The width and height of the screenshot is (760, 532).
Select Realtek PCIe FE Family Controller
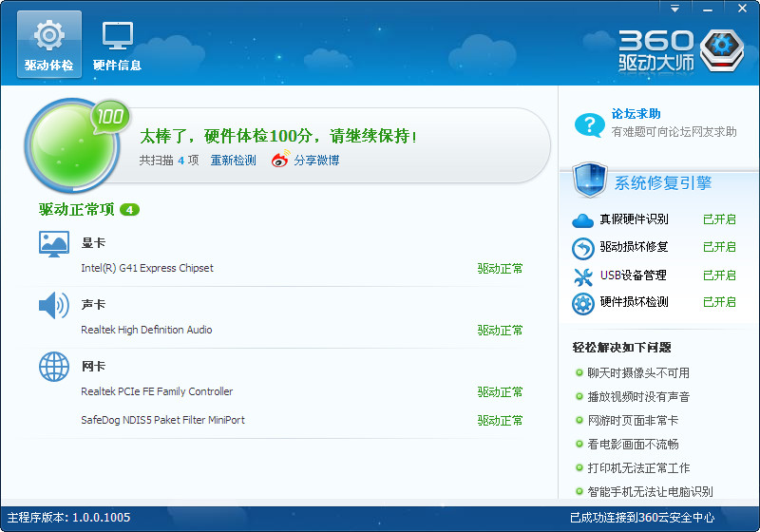(157, 391)
